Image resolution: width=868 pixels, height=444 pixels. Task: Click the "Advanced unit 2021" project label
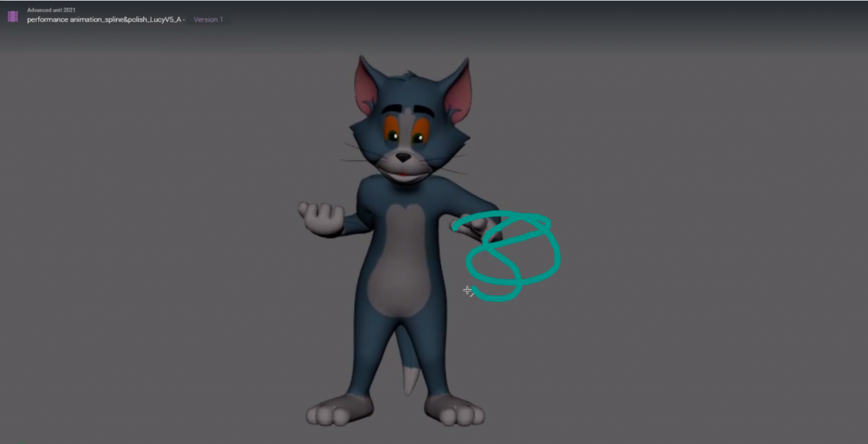point(52,10)
